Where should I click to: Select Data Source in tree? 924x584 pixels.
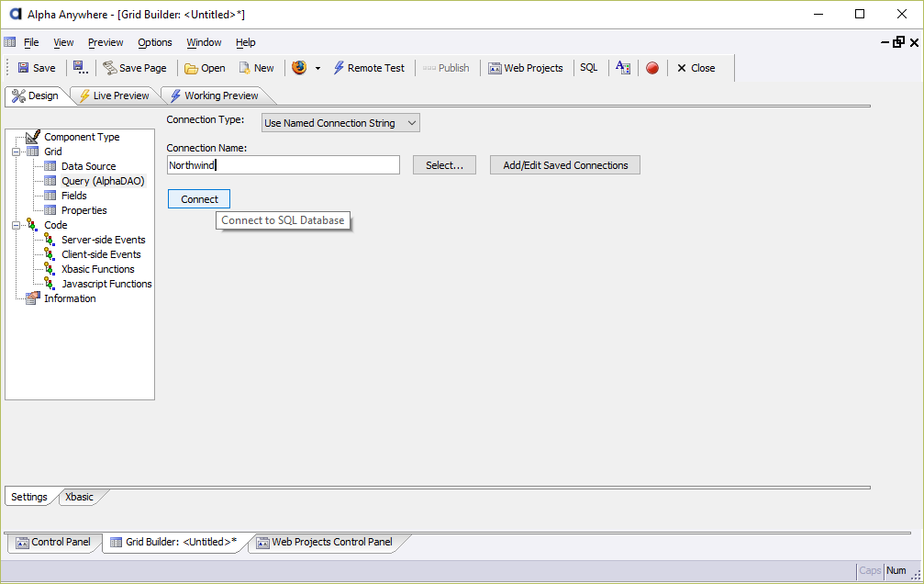pos(88,166)
